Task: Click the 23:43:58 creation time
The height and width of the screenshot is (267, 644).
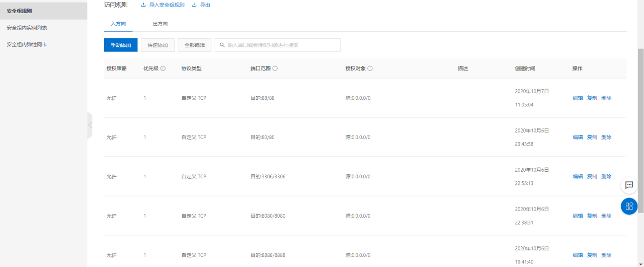Action: [x=524, y=144]
